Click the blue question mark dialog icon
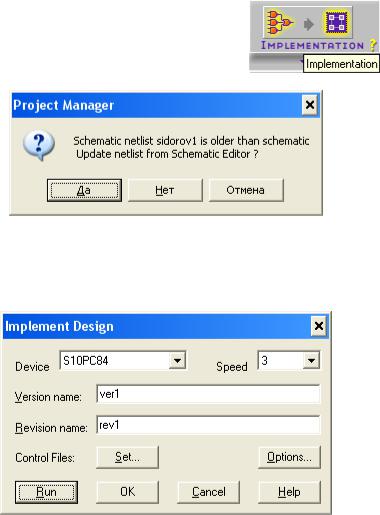The image size is (380, 515). [39, 146]
